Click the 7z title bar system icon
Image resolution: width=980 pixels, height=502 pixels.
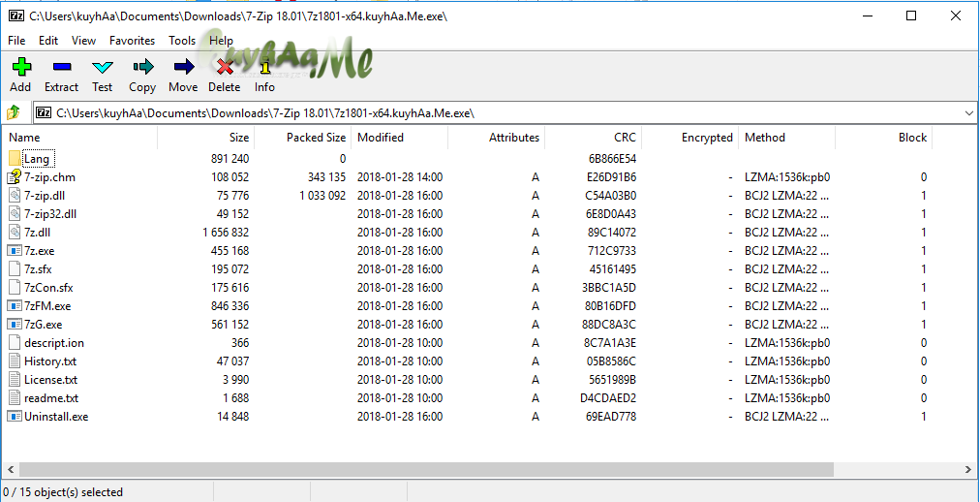(x=15, y=16)
